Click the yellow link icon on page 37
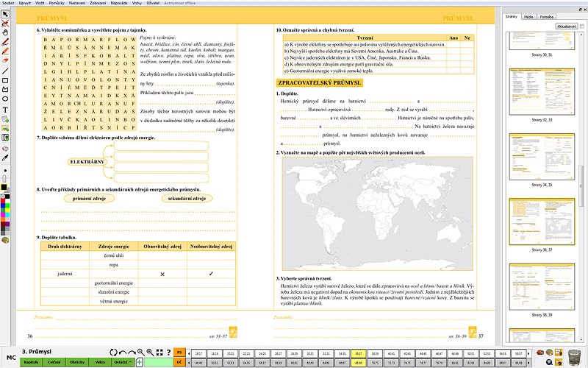The height and width of the screenshot is (368, 588). pyautogui.click(x=473, y=332)
